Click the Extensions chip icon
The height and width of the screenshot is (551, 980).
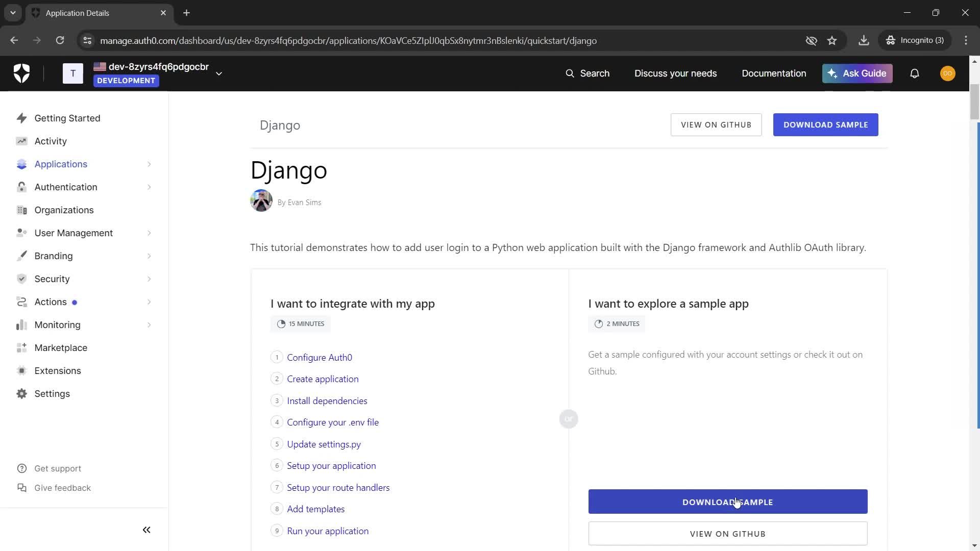21,371
